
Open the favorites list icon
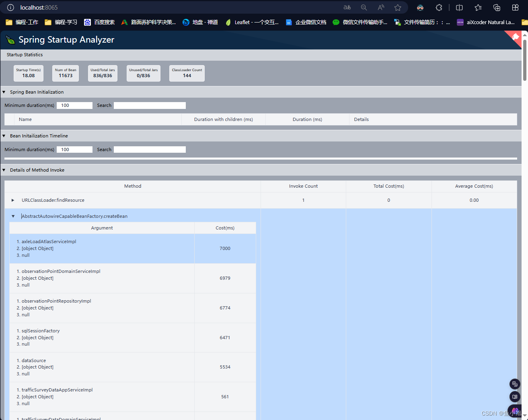[x=478, y=7]
